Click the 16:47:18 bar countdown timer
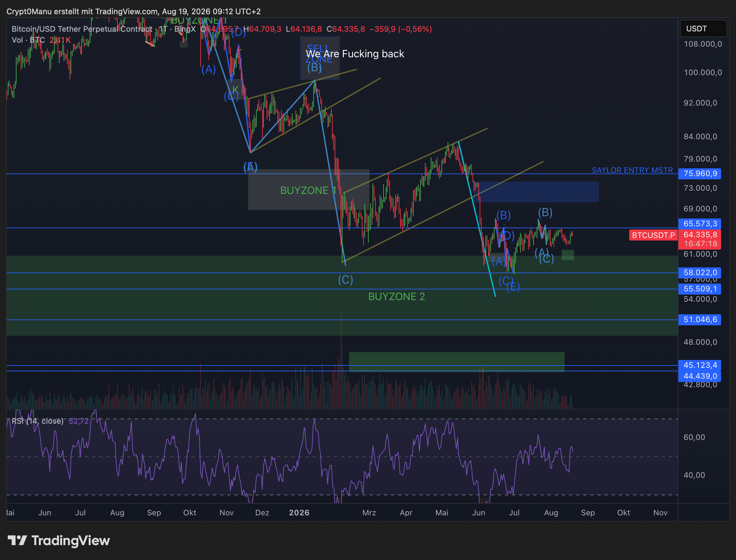 pos(700,244)
